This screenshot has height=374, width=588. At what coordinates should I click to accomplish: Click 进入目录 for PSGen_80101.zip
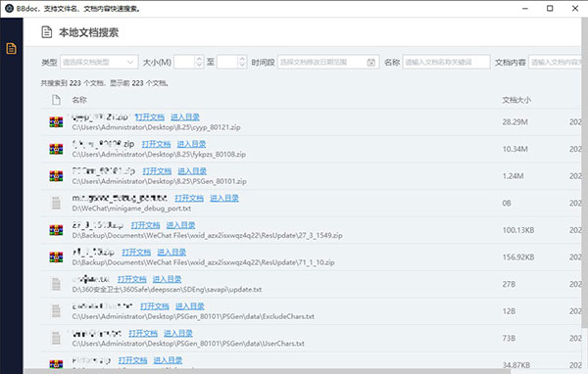coord(192,171)
